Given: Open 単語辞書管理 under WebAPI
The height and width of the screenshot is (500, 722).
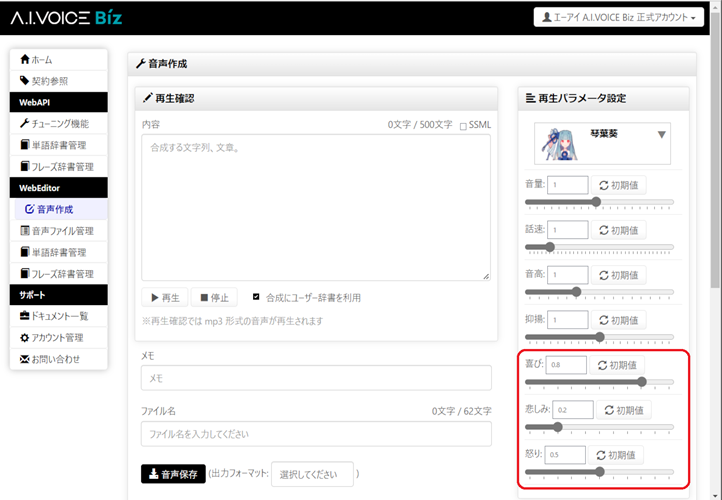Looking at the screenshot, I should [58, 145].
